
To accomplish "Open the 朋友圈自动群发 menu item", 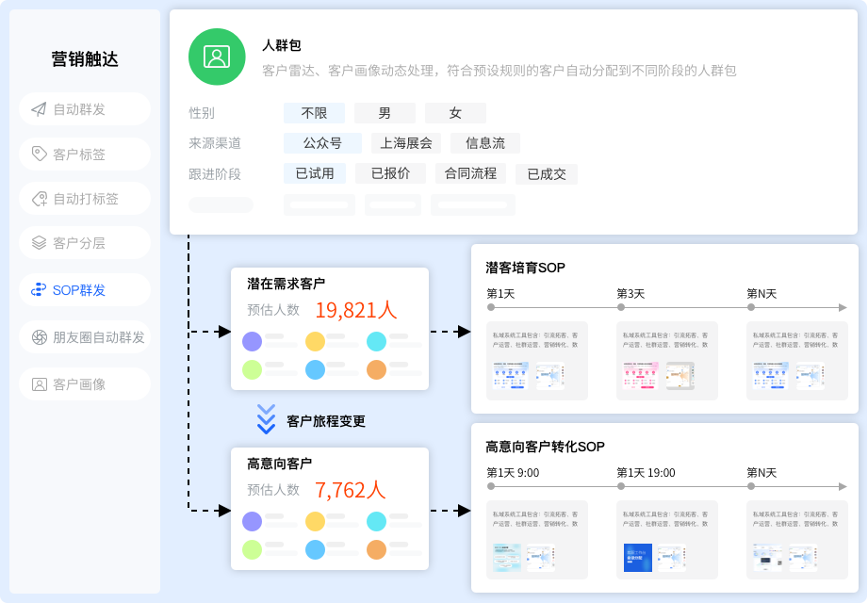I will point(85,337).
